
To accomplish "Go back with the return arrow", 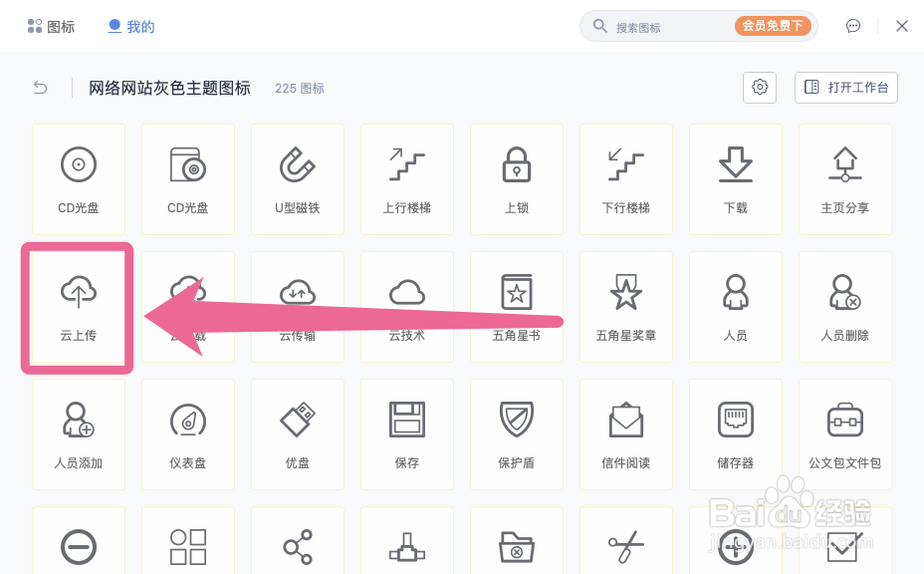I will tap(40, 88).
